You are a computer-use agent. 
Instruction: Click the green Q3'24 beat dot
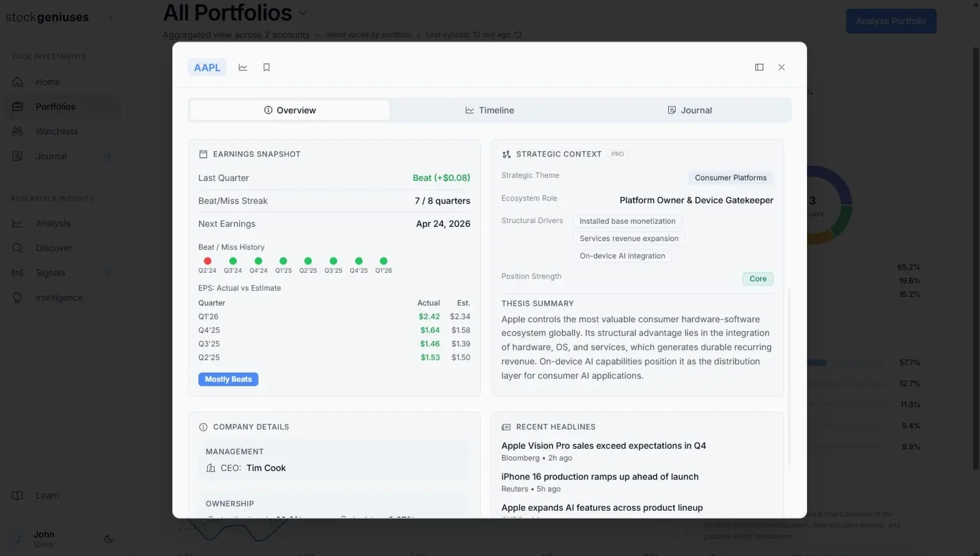(x=233, y=261)
